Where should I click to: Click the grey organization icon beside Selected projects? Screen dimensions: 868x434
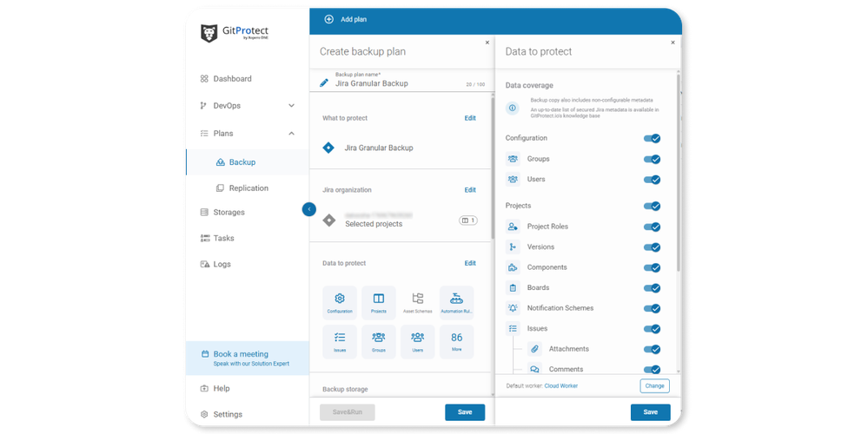click(x=328, y=220)
